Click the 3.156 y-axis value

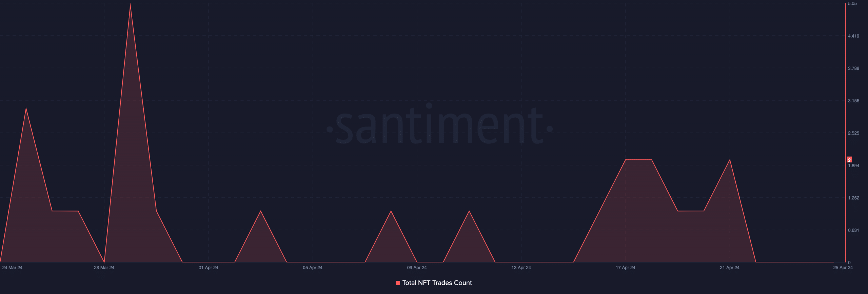[853, 101]
